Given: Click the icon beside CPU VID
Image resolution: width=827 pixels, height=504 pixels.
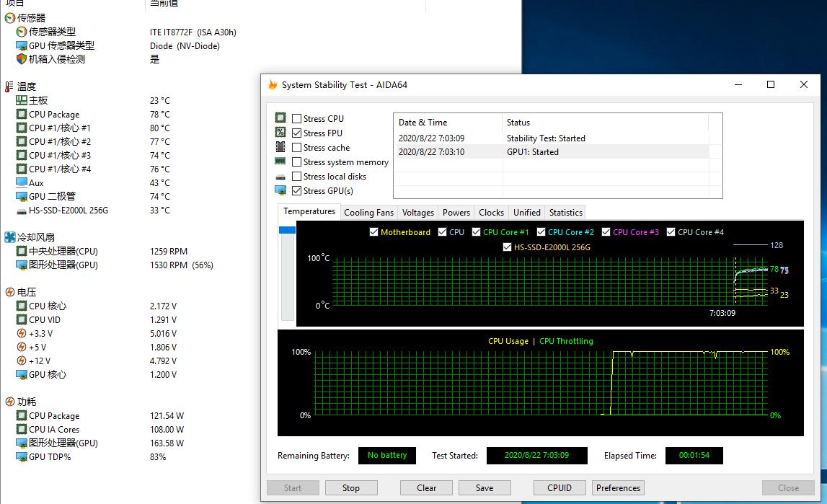Looking at the screenshot, I should point(21,319).
